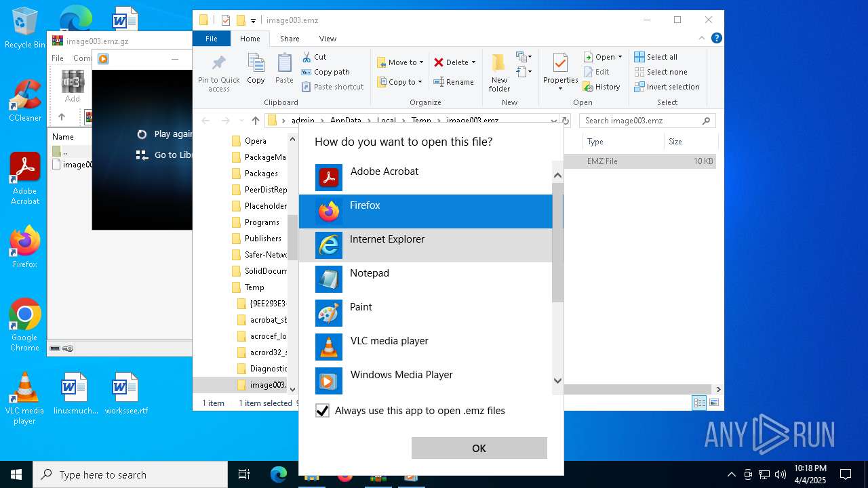The image size is (868, 488).
Task: Click taskbar search box
Action: coord(130,474)
